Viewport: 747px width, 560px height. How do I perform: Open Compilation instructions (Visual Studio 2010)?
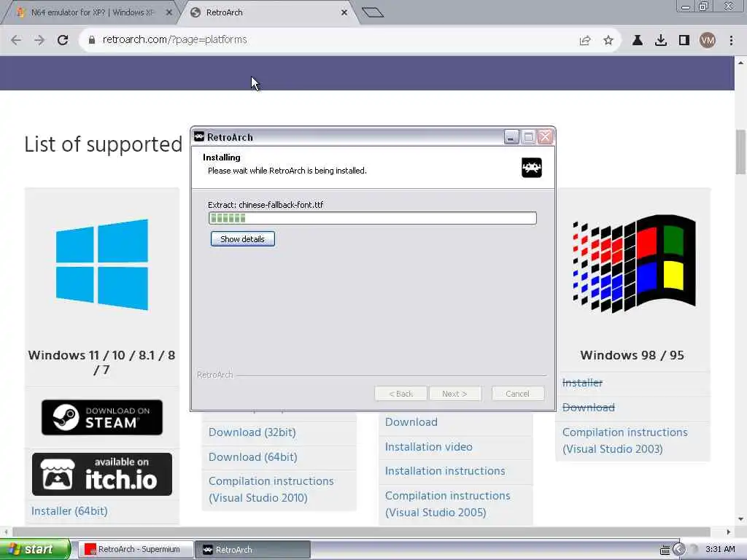pos(271,489)
